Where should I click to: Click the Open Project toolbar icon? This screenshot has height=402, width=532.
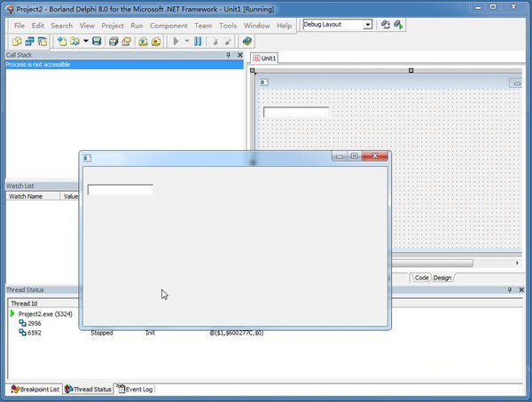pos(126,42)
